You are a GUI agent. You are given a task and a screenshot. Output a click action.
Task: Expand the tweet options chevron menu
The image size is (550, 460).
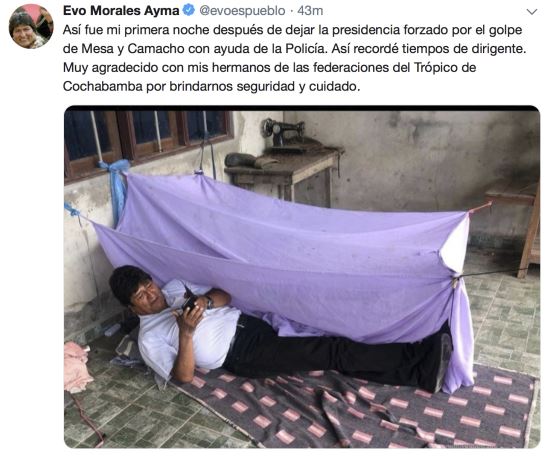coord(532,12)
